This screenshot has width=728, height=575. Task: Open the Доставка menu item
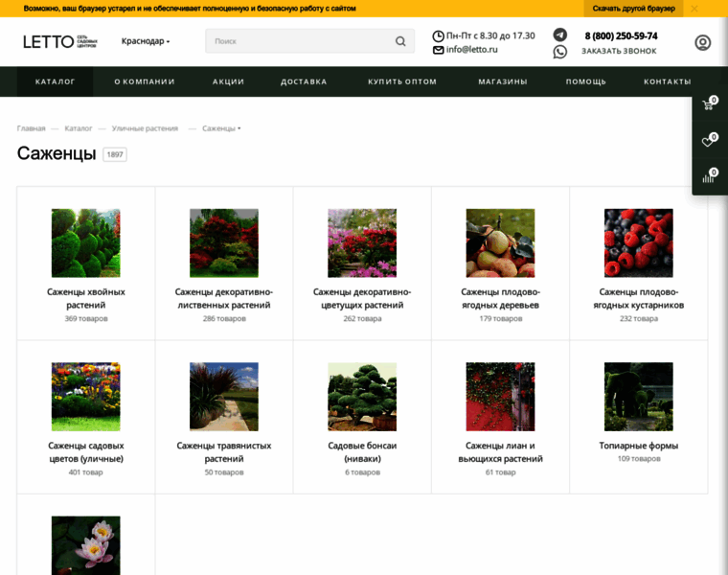coord(304,81)
